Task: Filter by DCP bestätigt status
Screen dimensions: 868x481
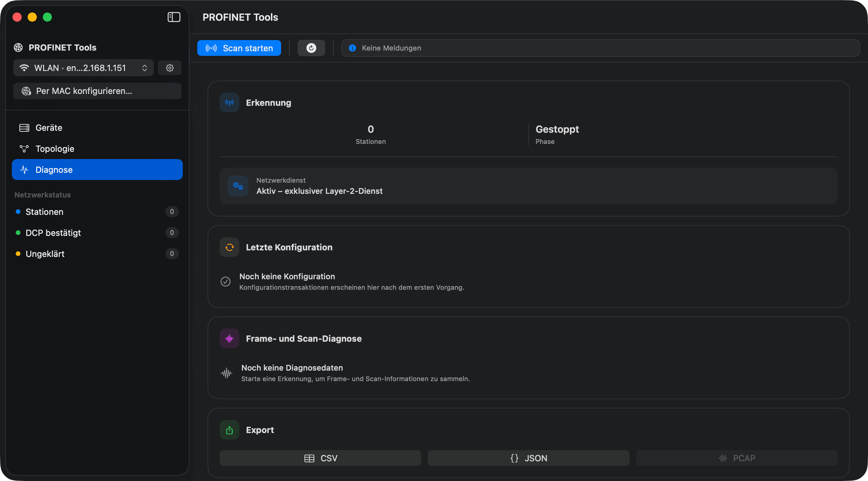Action: 97,233
